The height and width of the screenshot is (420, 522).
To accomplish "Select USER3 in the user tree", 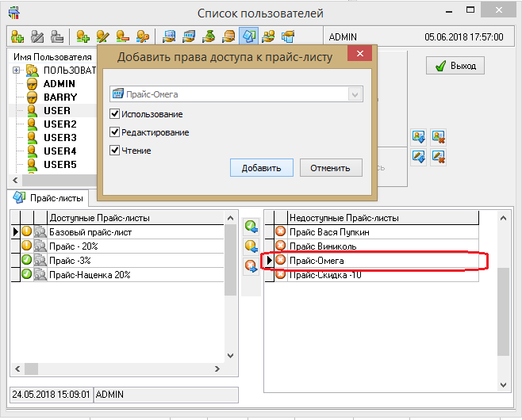I will click(60, 138).
